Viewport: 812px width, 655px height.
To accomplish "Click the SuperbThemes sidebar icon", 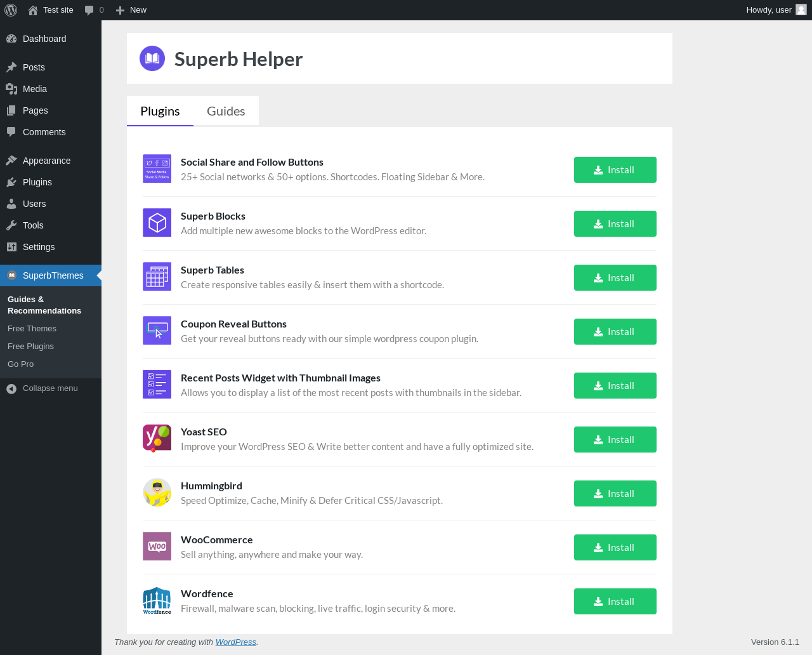I will point(11,275).
